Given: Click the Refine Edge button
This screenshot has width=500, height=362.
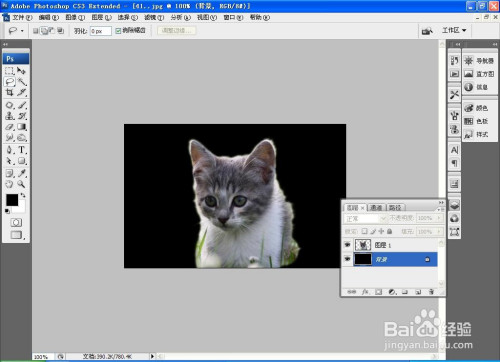Looking at the screenshot, I should [177, 31].
